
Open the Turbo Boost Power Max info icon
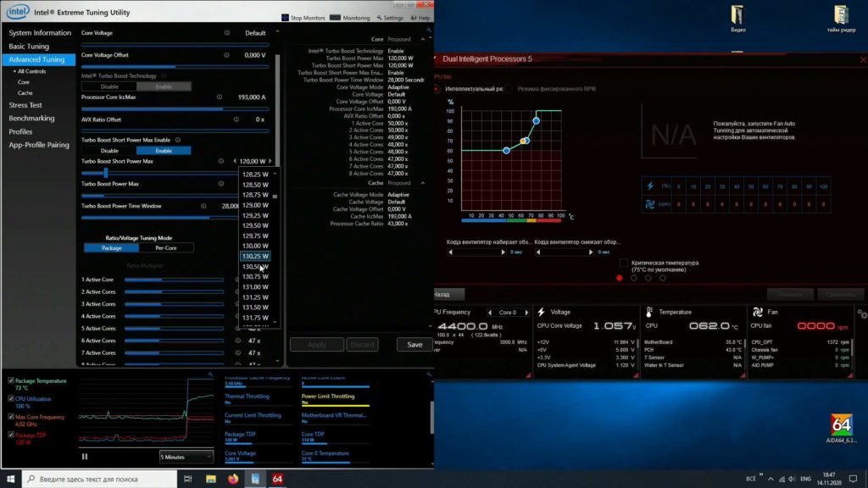[221, 184]
